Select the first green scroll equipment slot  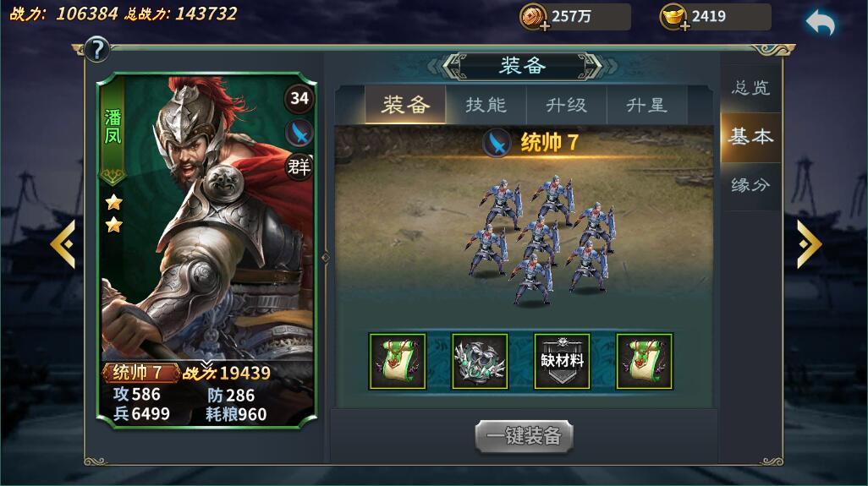click(398, 361)
